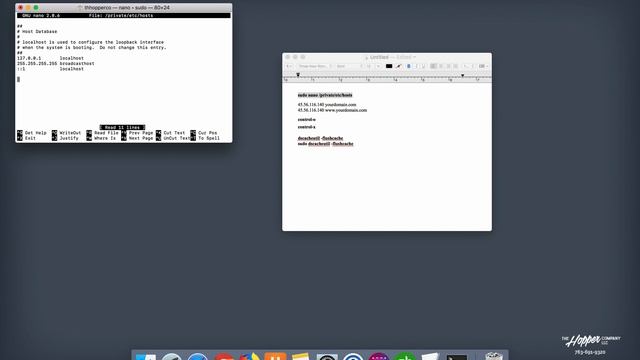640x360 pixels.
Task: Toggle underline formatting in TextEdit
Action: (423, 66)
